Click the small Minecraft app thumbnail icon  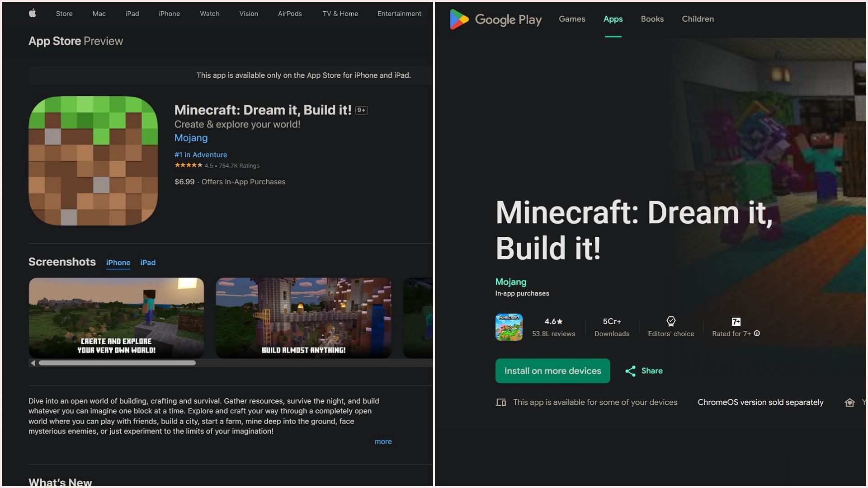click(x=509, y=327)
